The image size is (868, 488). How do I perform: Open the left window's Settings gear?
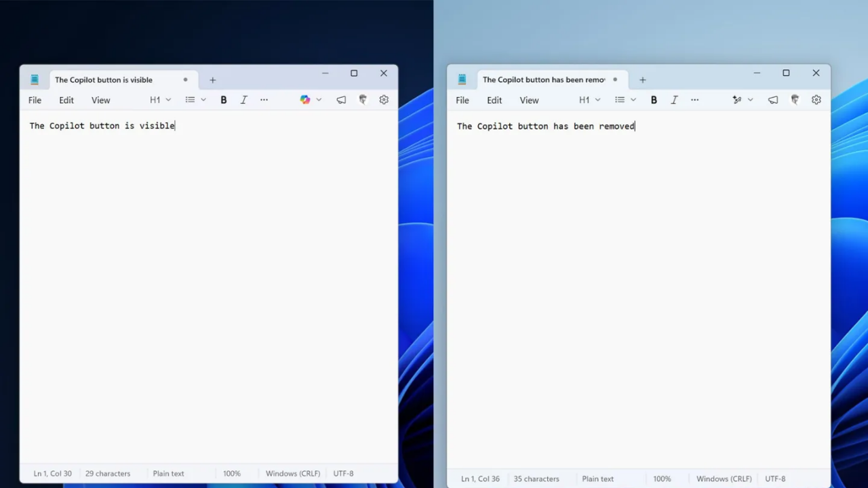pos(383,100)
